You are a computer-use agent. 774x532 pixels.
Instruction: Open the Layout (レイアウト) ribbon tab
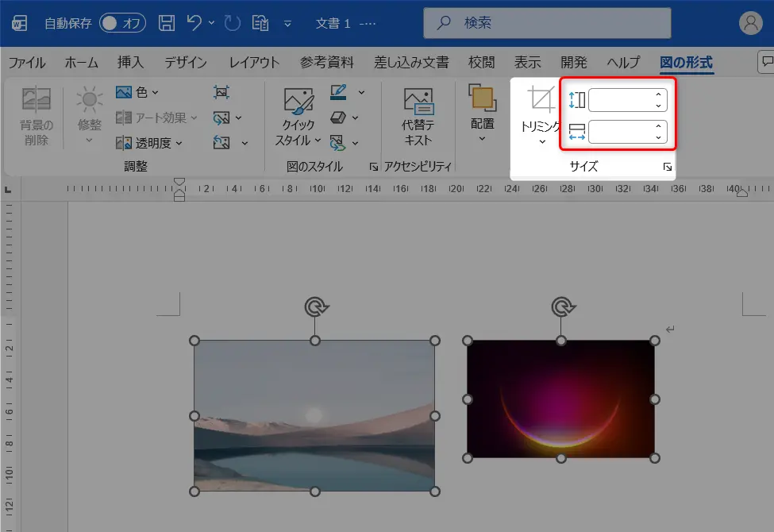[254, 62]
